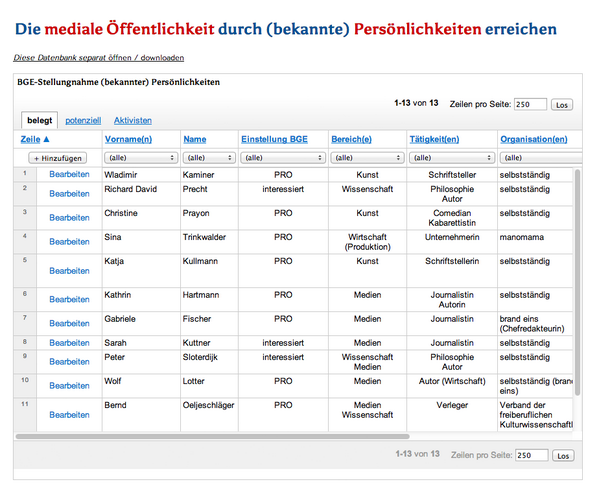Sort by Name column header
Viewport: 599px width, 493px height.
click(x=195, y=139)
